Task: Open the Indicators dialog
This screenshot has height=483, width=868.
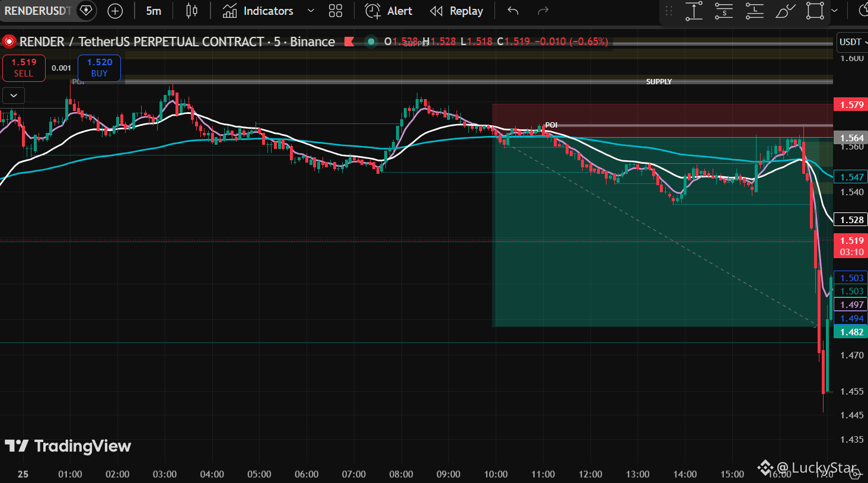Action: 258,11
